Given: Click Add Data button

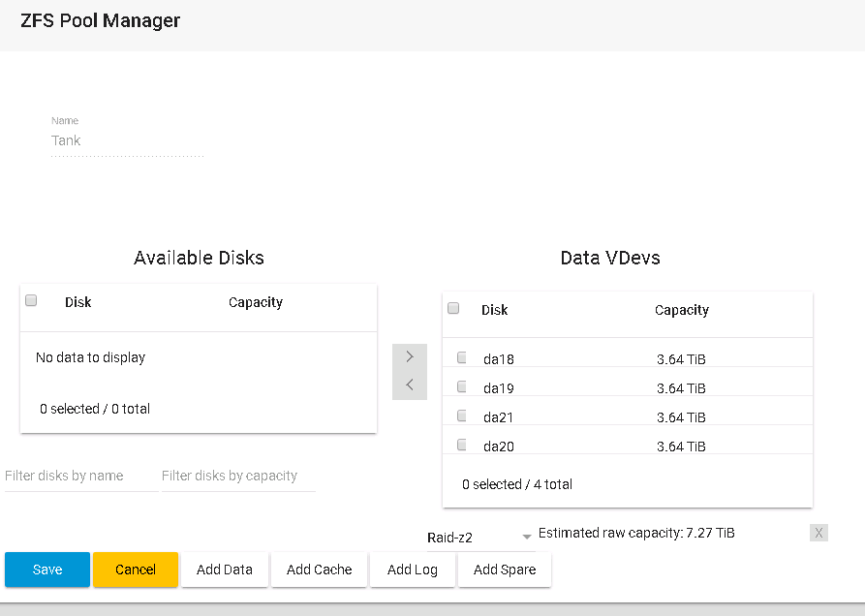Looking at the screenshot, I should click(x=225, y=570).
